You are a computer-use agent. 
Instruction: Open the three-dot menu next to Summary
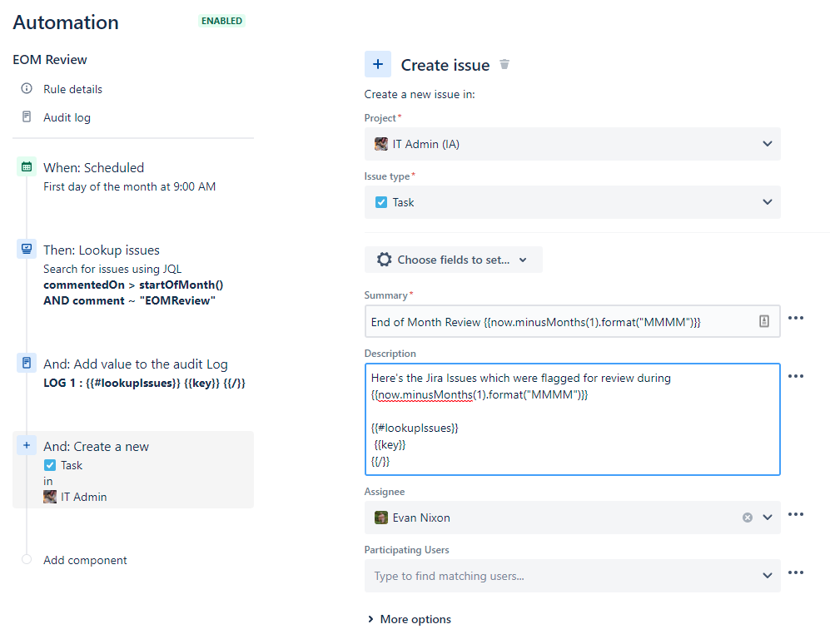tap(796, 318)
